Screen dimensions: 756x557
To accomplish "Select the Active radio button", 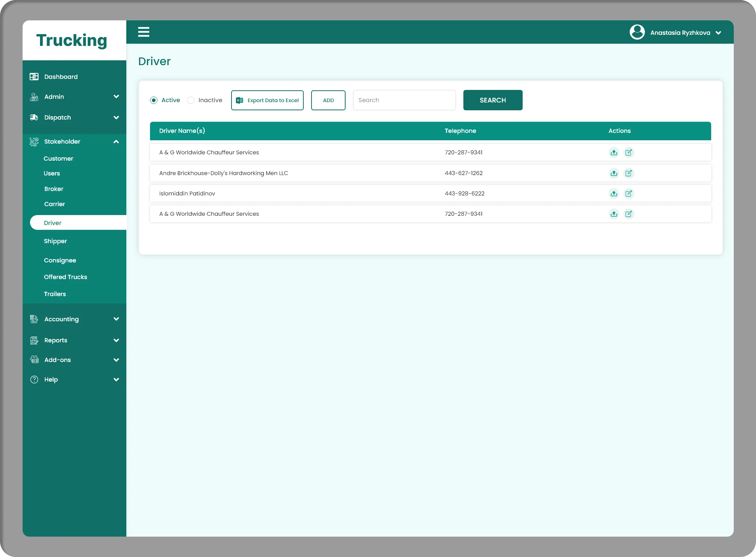I will click(x=154, y=100).
